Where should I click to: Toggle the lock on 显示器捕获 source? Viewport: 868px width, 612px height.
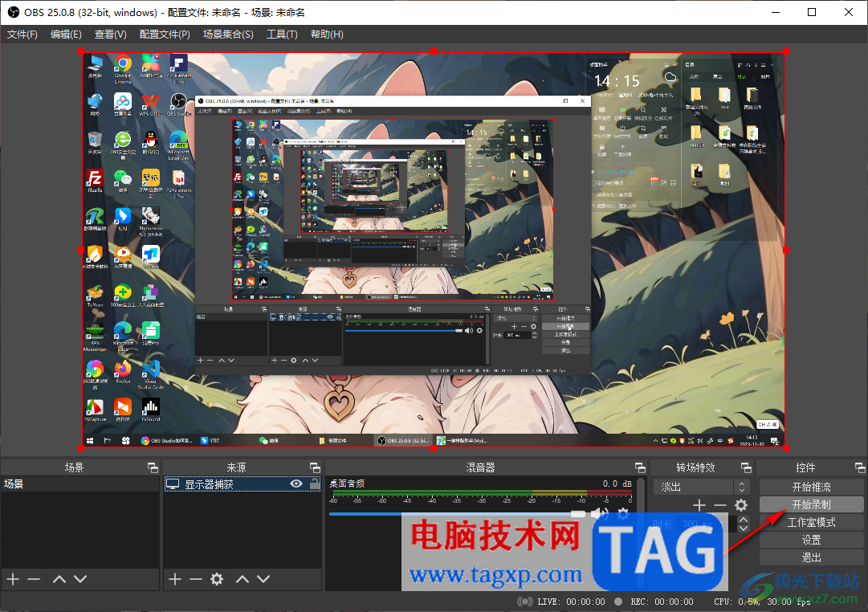coord(315,484)
